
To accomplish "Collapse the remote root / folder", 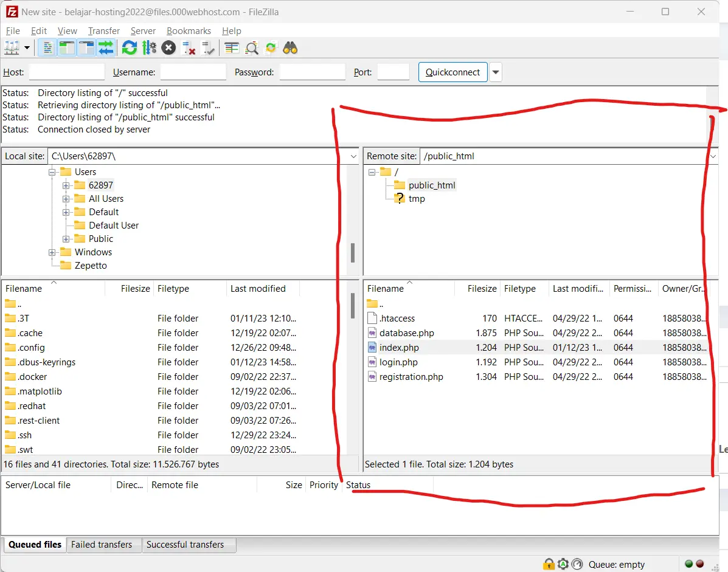I will [x=372, y=172].
